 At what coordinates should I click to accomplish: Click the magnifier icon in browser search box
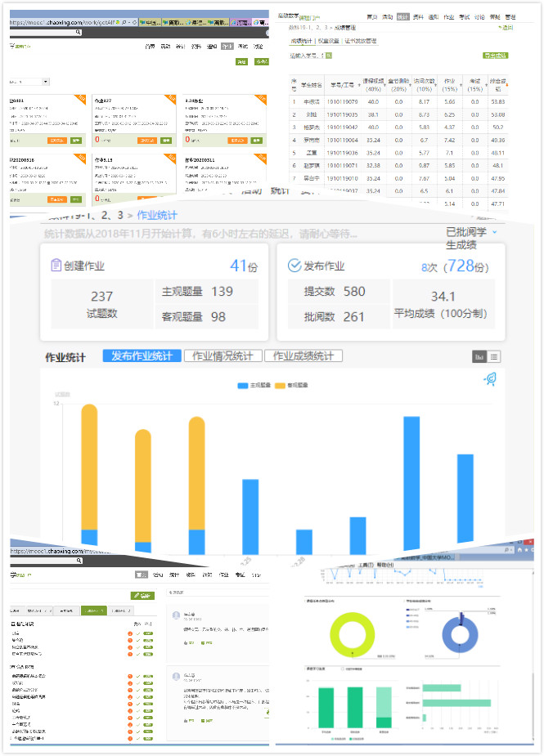(79, 32)
